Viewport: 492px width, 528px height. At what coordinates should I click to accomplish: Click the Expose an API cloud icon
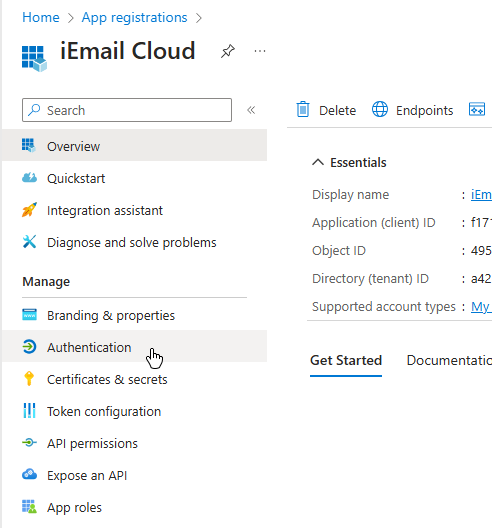pyautogui.click(x=29, y=474)
